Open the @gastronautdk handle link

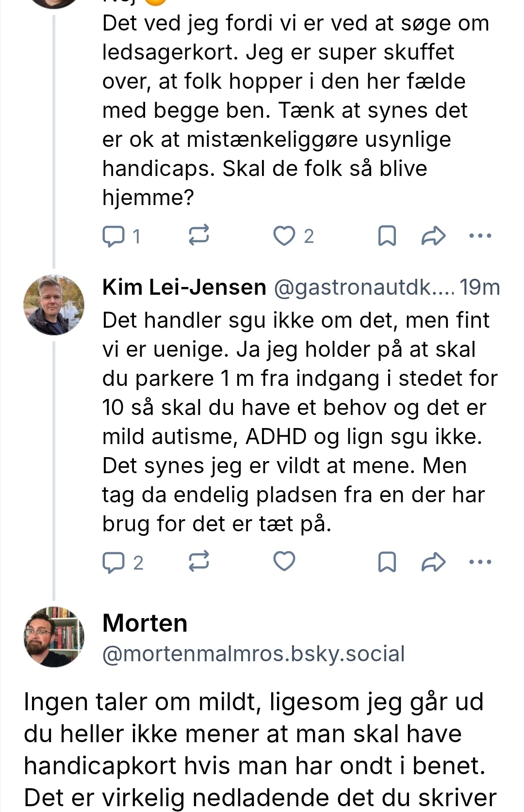tap(363, 288)
